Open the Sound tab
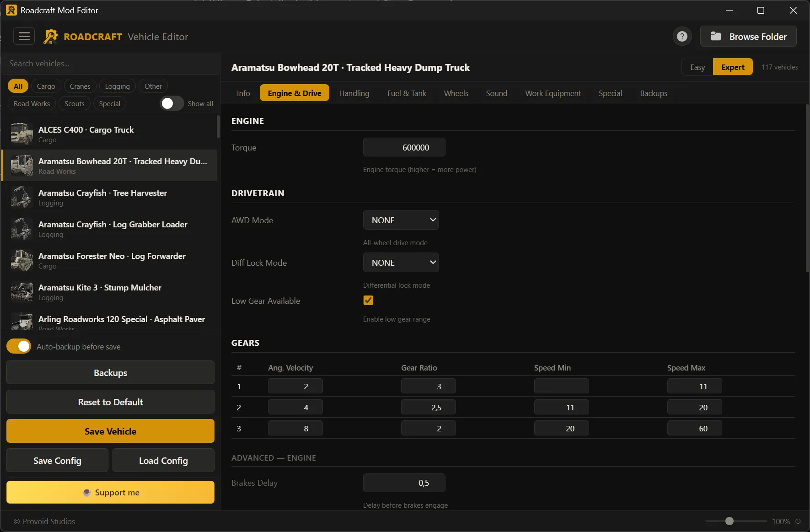Screen dimensions: 810x532 coord(496,93)
